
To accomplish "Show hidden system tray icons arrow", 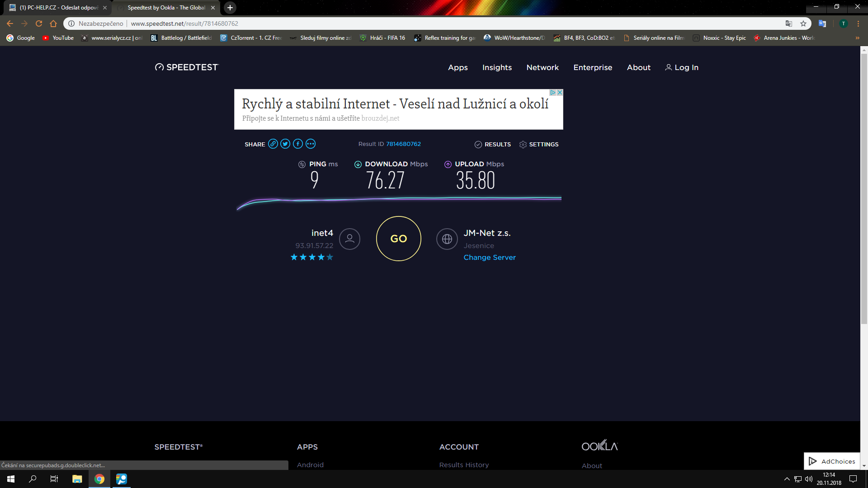I will pos(787,479).
